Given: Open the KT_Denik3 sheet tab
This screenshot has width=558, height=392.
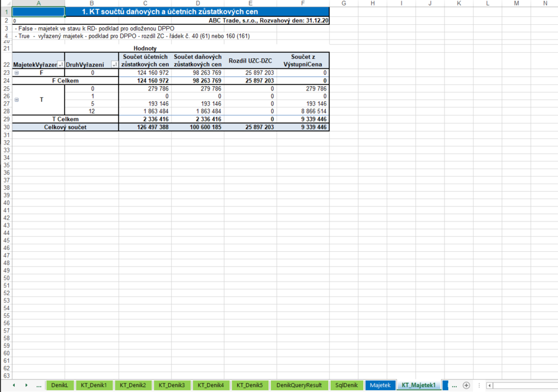Looking at the screenshot, I should (x=171, y=385).
